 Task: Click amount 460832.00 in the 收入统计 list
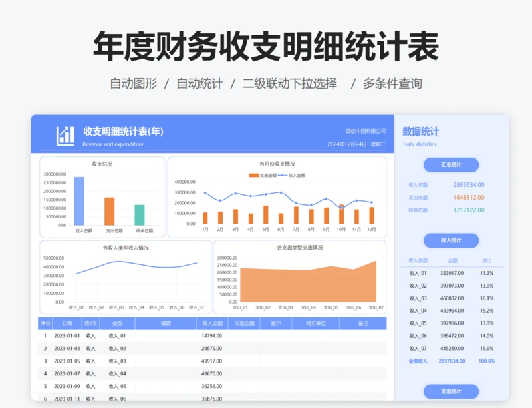click(452, 298)
